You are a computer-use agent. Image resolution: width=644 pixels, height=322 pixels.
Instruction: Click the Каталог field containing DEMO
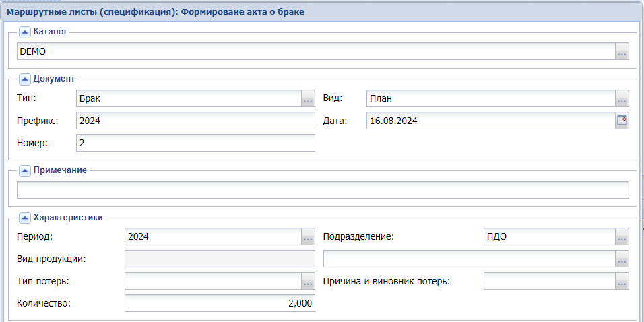315,52
